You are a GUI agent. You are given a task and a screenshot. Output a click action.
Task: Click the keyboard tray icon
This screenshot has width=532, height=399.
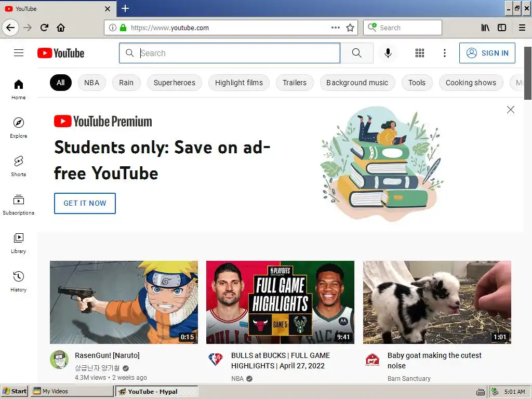pos(481,392)
